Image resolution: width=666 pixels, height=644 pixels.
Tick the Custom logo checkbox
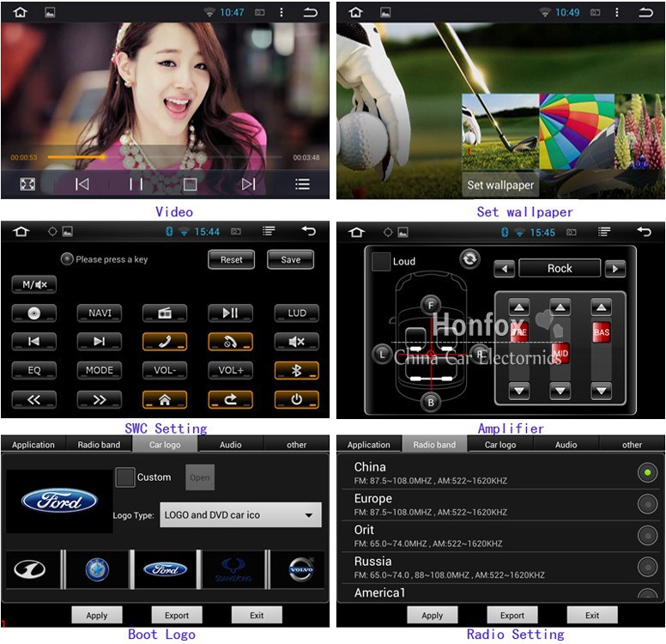(x=125, y=477)
